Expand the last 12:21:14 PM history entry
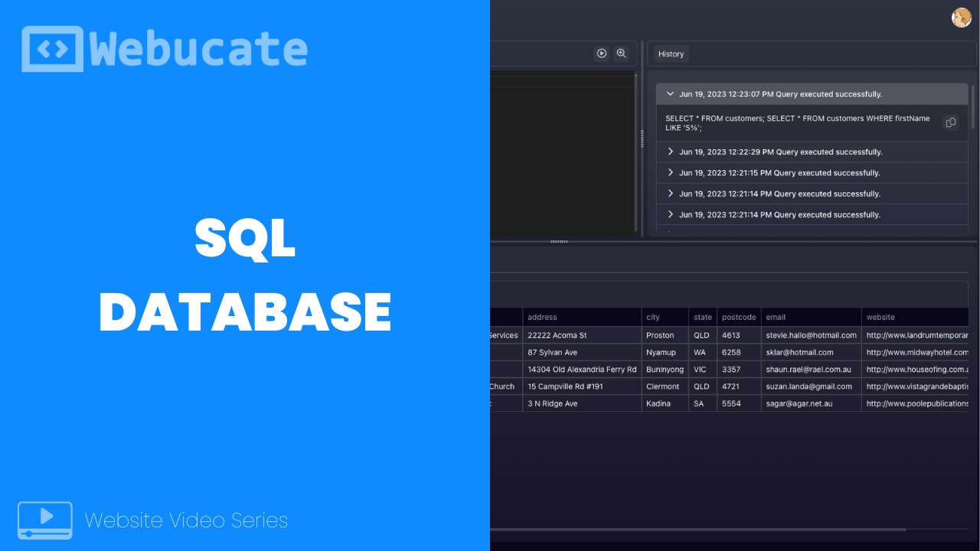The width and height of the screenshot is (980, 551). pos(812,214)
